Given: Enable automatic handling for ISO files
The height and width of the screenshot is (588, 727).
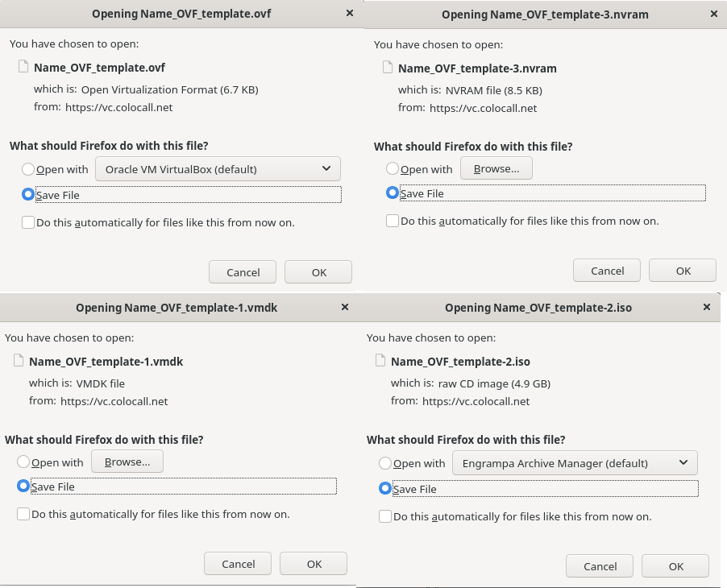Looking at the screenshot, I should 385,516.
